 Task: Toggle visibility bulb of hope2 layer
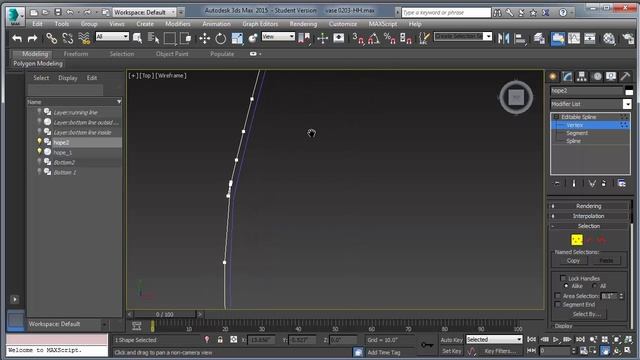point(40,141)
